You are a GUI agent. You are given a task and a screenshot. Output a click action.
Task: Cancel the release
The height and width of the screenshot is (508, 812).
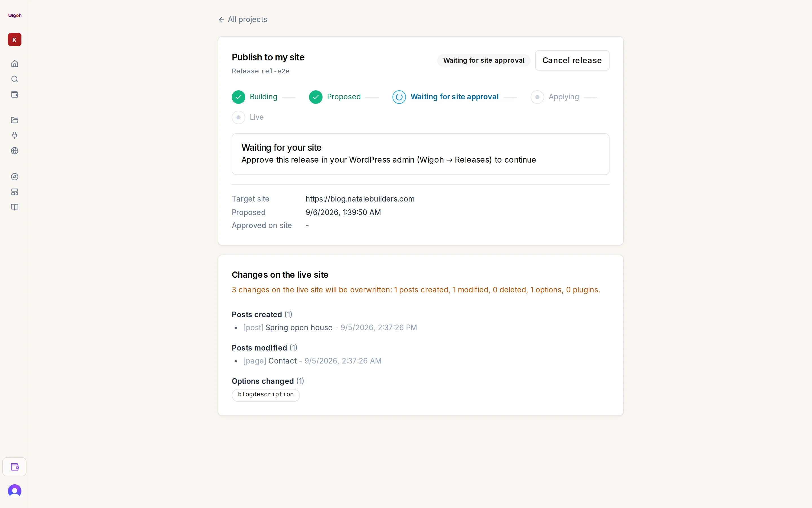point(572,60)
